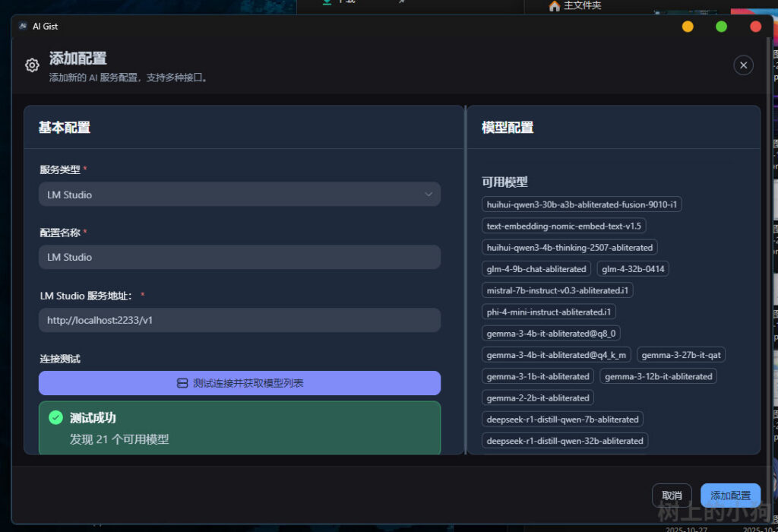The image size is (778, 532).
Task: Click the red close window button
Action: [x=755, y=27]
